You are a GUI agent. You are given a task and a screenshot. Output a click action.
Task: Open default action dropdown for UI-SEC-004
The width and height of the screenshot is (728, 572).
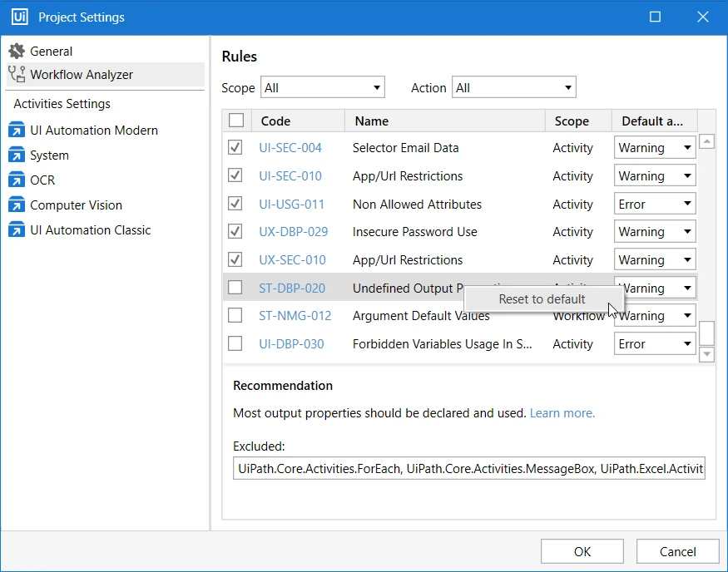pyautogui.click(x=655, y=147)
